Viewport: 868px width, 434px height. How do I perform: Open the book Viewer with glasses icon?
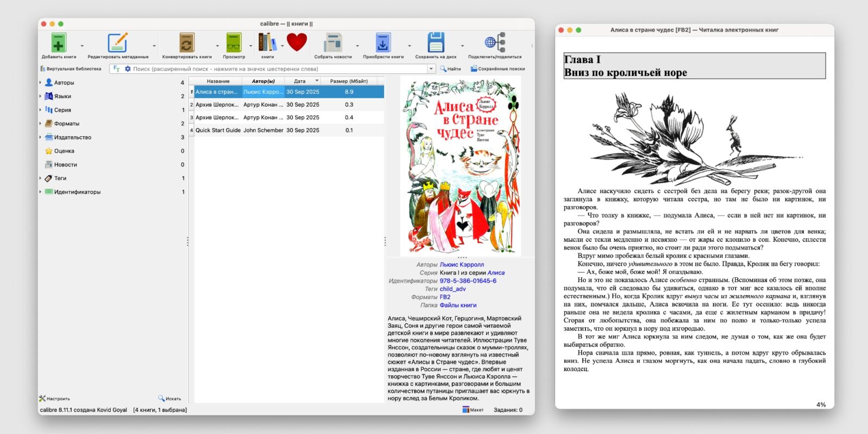[x=234, y=43]
